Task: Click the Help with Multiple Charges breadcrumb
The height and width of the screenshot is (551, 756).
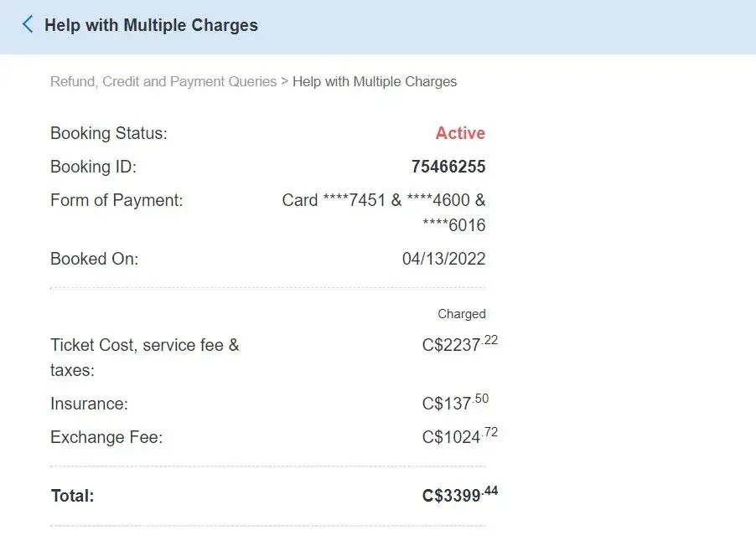Action: (375, 82)
